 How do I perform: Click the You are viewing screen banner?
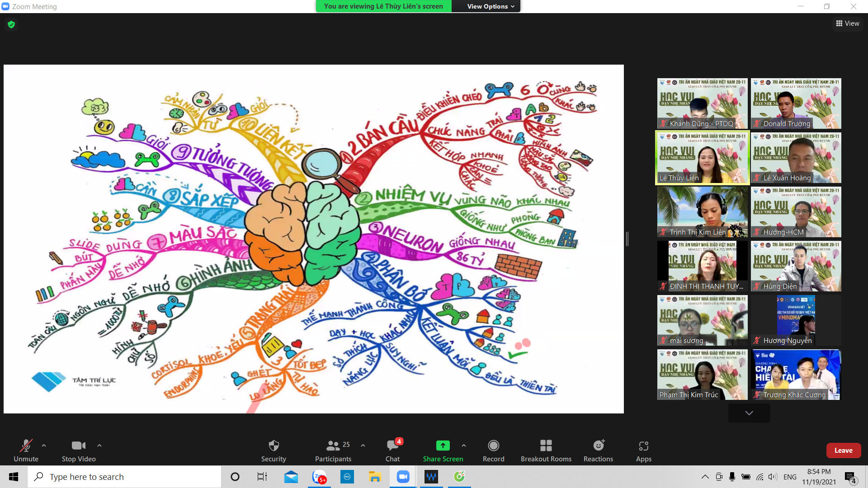pos(383,6)
